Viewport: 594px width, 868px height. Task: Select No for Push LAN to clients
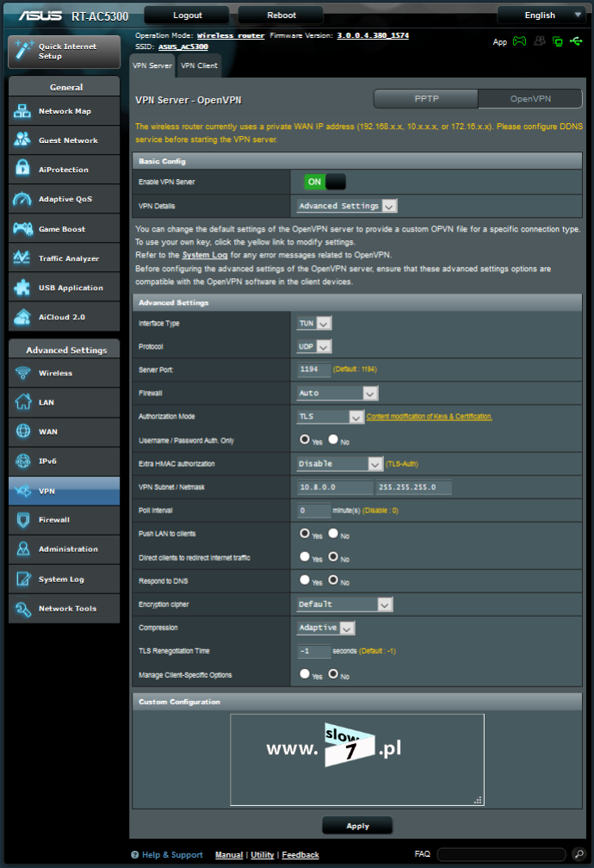pyautogui.click(x=332, y=533)
